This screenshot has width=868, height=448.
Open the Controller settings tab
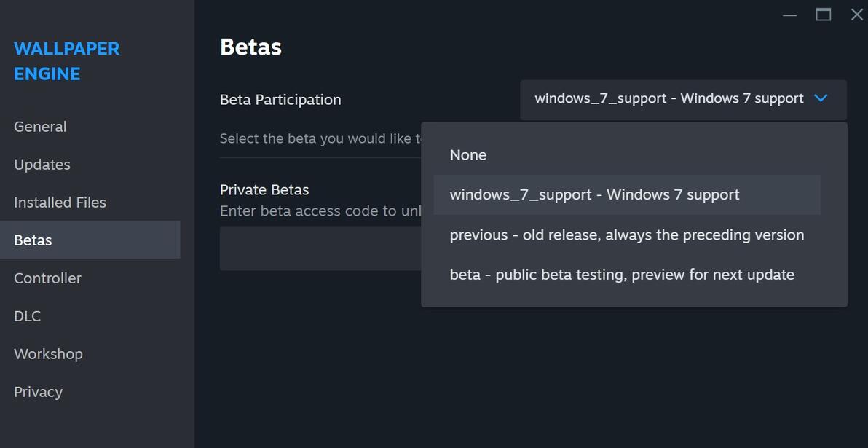pos(47,278)
